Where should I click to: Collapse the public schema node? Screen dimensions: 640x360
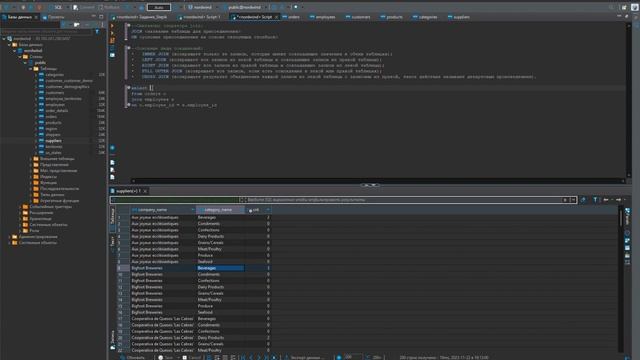(x=25, y=63)
